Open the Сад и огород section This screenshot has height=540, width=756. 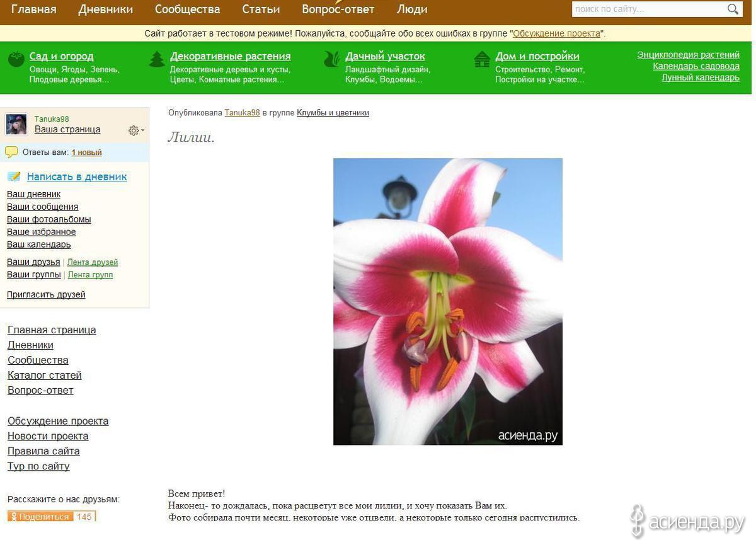pos(61,56)
